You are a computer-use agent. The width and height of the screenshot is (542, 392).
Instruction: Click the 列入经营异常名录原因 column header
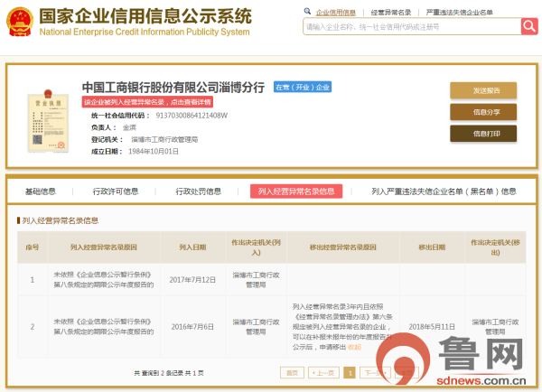point(104,247)
